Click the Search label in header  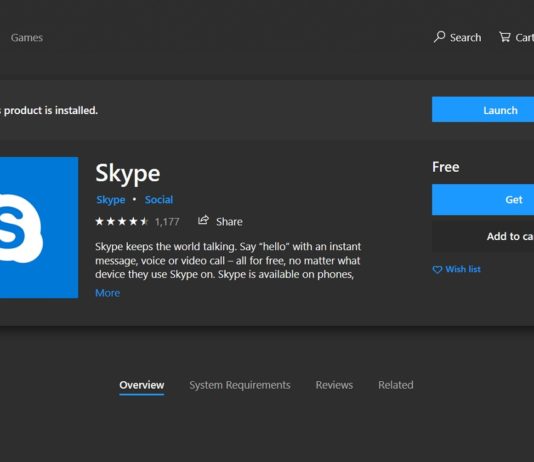[466, 37]
